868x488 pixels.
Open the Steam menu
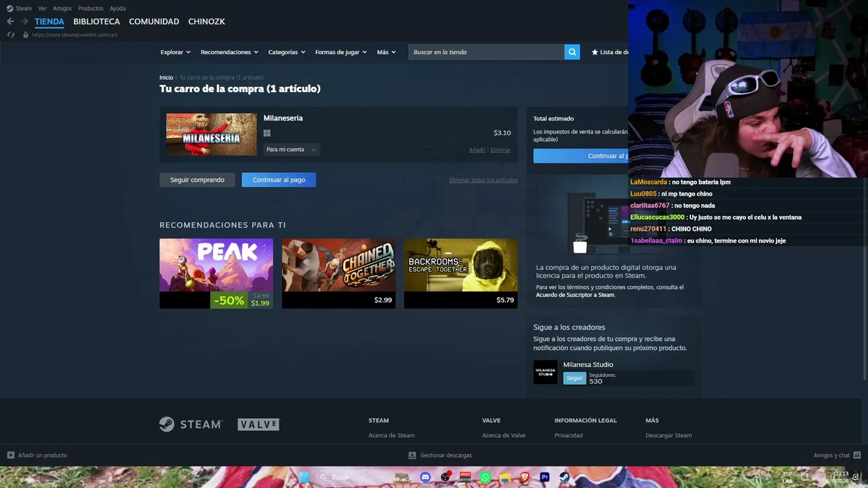click(24, 8)
